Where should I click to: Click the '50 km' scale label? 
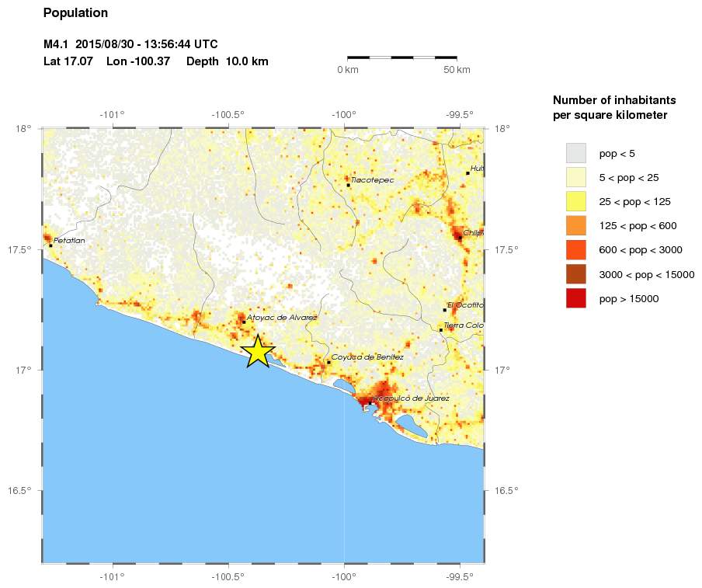click(x=457, y=70)
